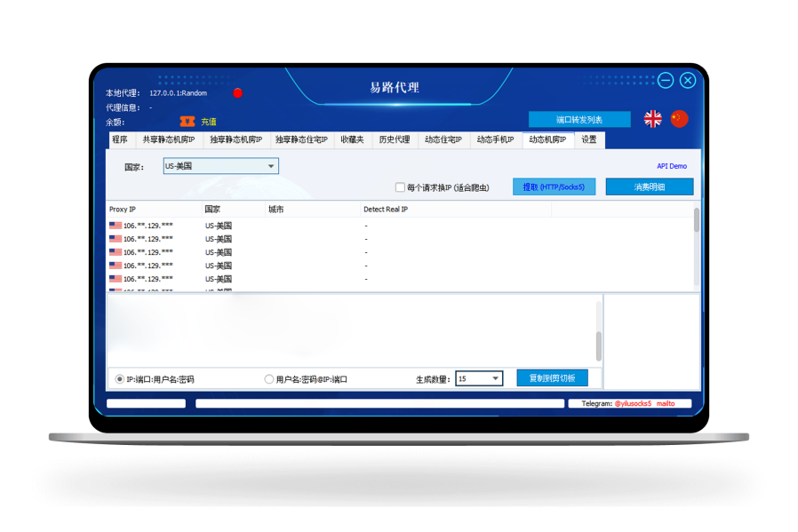
Task: Select the third 106.**.129.*** proxy row
Action: [400, 252]
